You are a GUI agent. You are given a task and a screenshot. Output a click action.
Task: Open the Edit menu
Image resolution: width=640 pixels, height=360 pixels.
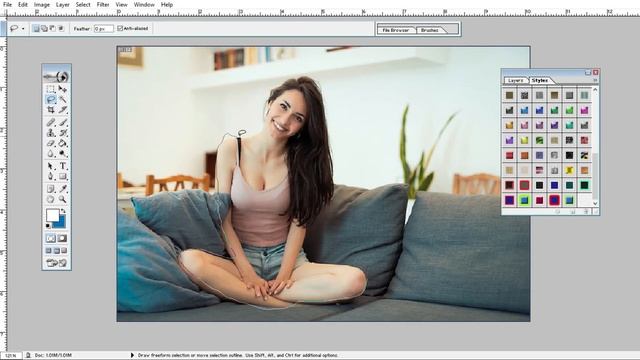[x=23, y=4]
